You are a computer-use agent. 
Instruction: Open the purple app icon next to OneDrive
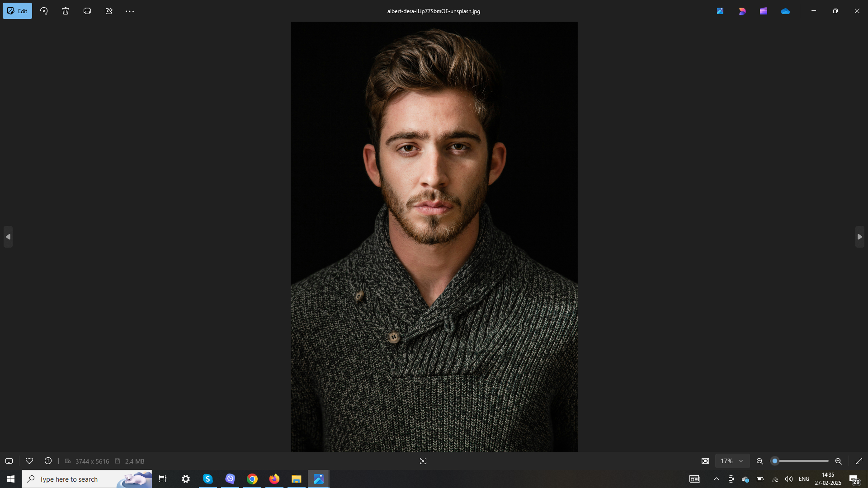click(x=764, y=11)
